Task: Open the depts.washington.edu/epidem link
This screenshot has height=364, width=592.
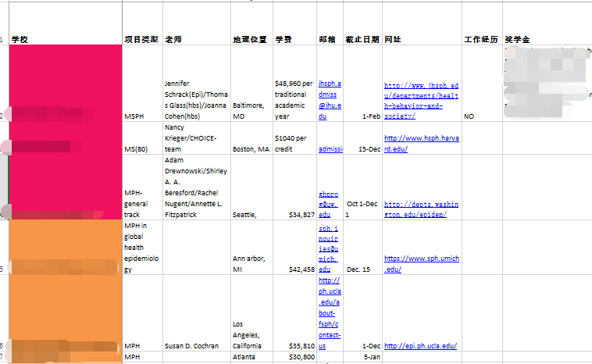Action: (421, 209)
